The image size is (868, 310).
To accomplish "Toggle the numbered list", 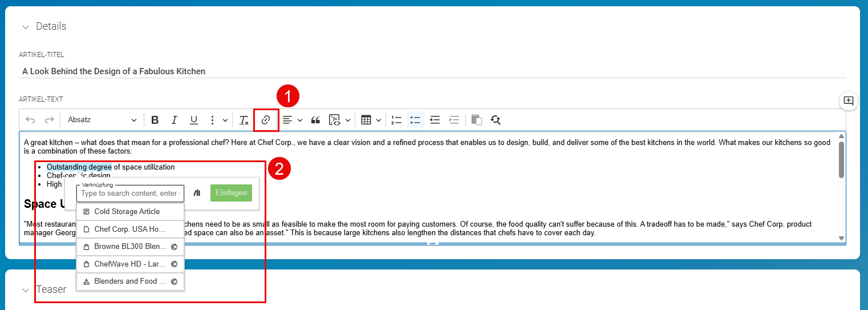I will point(396,120).
